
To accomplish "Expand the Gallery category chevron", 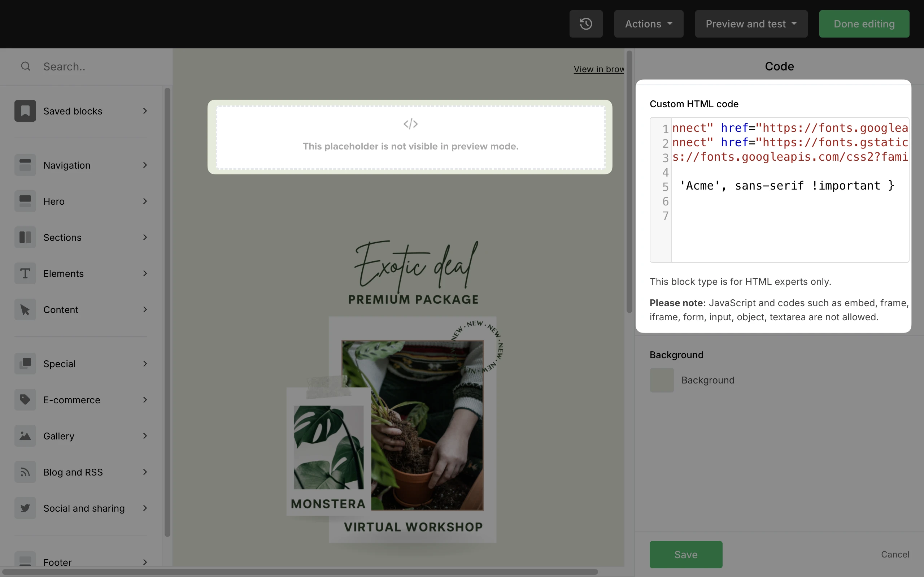I will 145,436.
